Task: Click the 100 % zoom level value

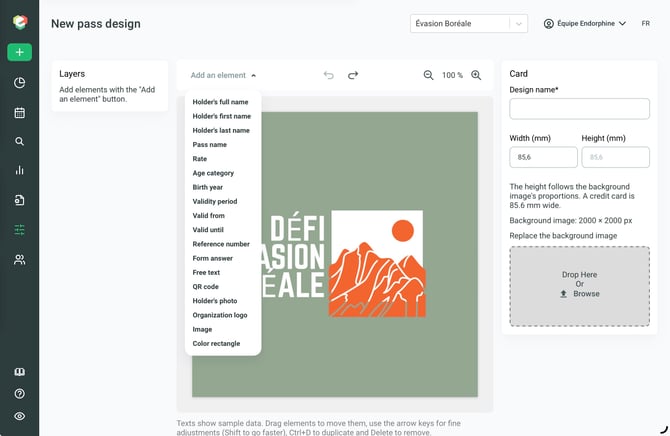Action: (x=452, y=75)
